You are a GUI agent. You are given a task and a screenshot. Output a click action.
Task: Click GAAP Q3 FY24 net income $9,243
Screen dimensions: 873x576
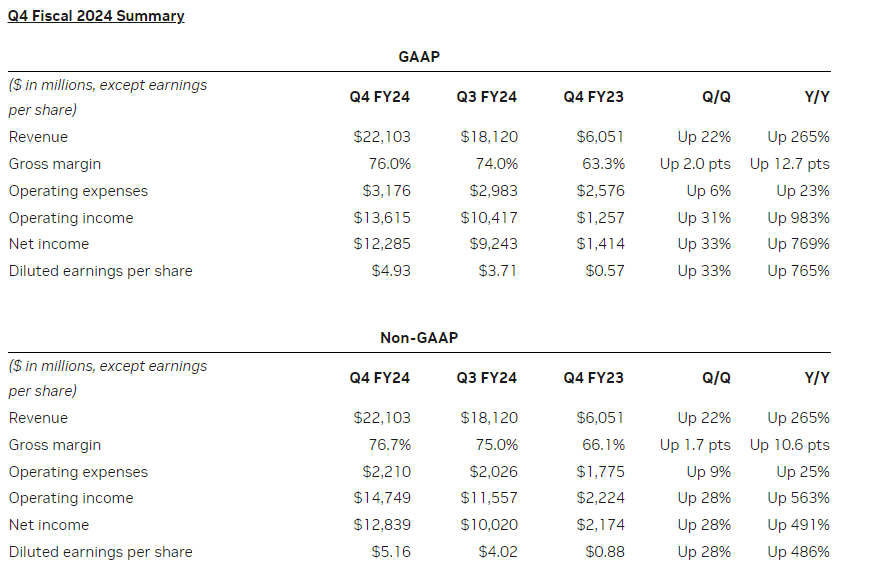pyautogui.click(x=493, y=244)
